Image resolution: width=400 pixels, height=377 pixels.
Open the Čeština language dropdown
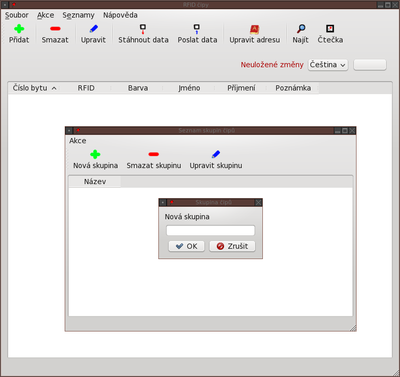pyautogui.click(x=328, y=65)
